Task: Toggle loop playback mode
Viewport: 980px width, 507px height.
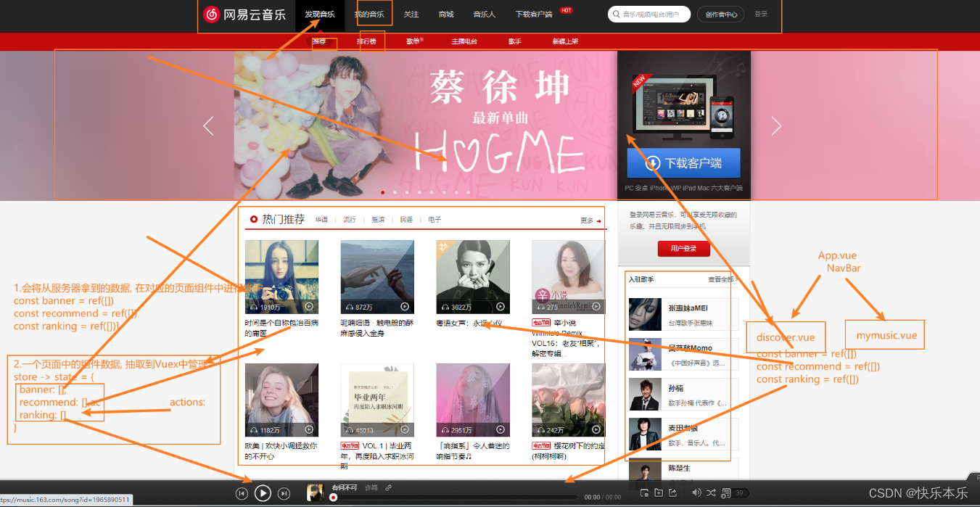Action: point(712,492)
